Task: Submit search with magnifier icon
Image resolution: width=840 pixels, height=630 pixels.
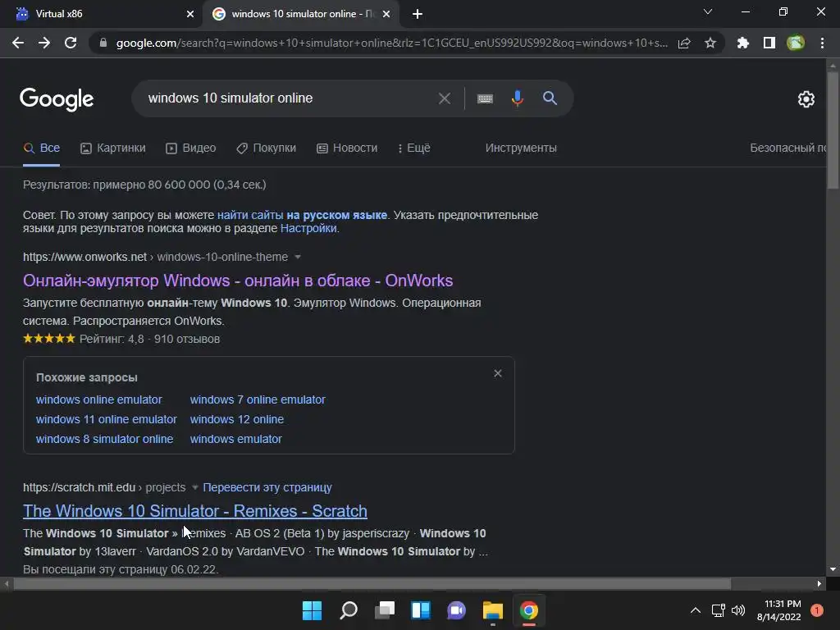Action: click(x=550, y=98)
